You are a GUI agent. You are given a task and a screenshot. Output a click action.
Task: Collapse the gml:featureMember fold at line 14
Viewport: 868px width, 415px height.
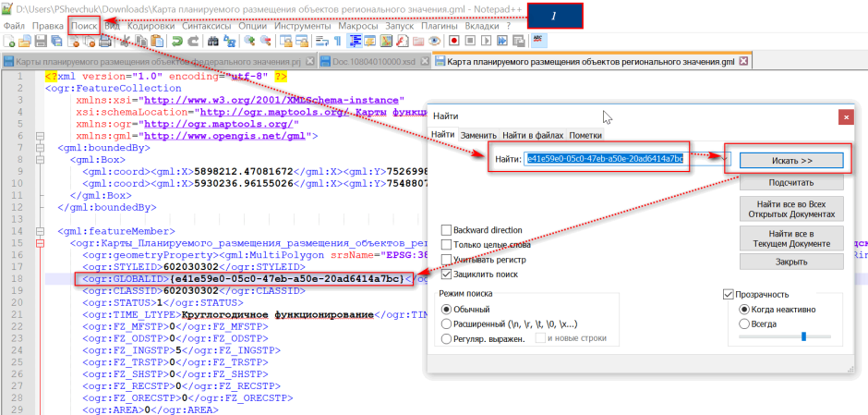(40, 231)
